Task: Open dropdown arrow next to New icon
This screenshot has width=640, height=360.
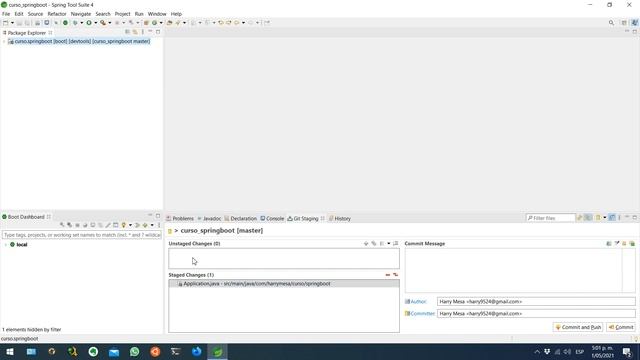Action: 12,23
